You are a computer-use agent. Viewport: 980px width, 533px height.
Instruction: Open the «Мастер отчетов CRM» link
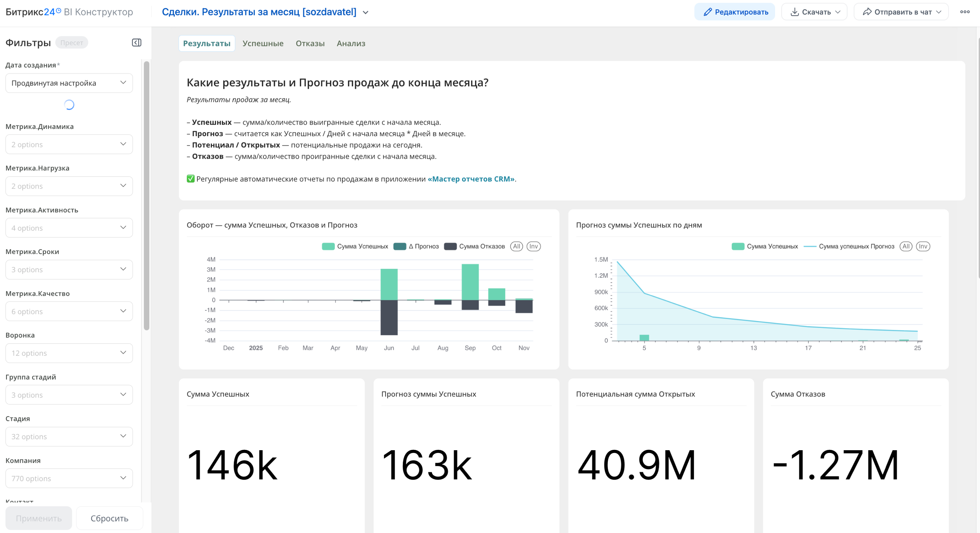[471, 179]
